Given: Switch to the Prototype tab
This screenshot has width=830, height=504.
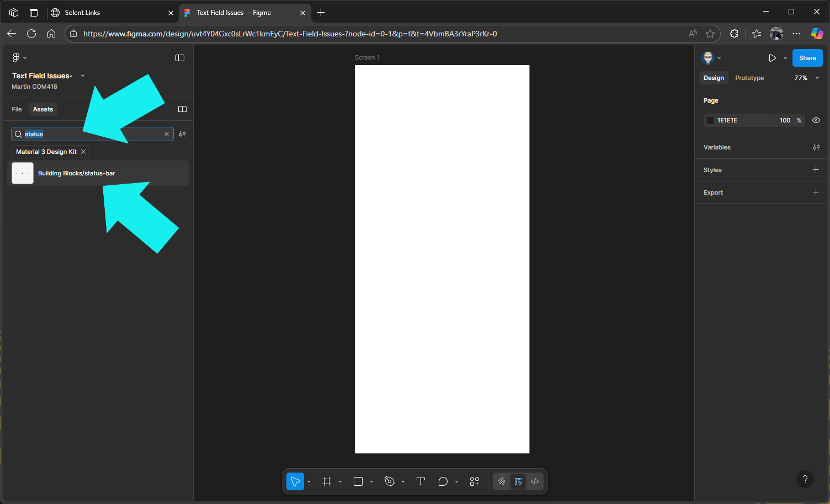Looking at the screenshot, I should [749, 78].
